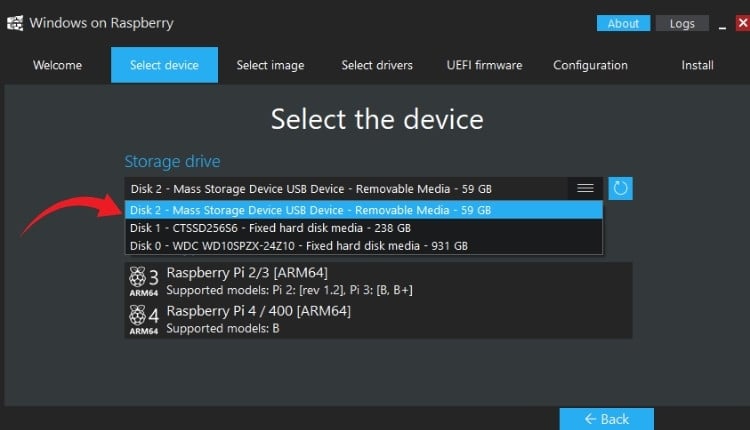Select Disk 0 WDC WD10SPZX 931 GB option

tap(364, 245)
